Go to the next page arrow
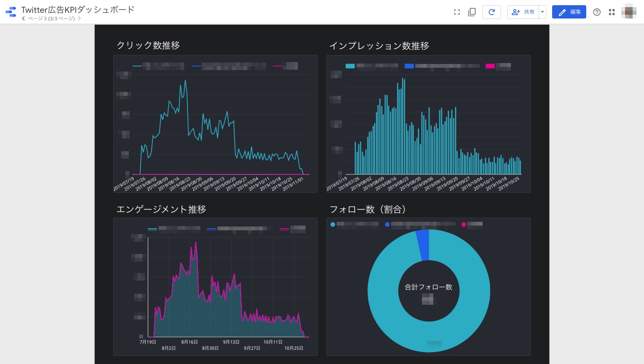This screenshot has height=364, width=644. tap(79, 18)
